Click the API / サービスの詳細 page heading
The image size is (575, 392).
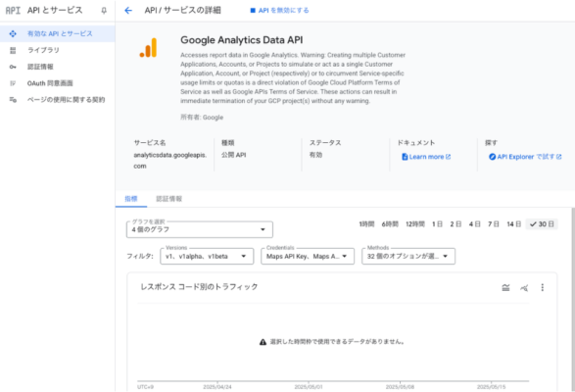point(182,10)
